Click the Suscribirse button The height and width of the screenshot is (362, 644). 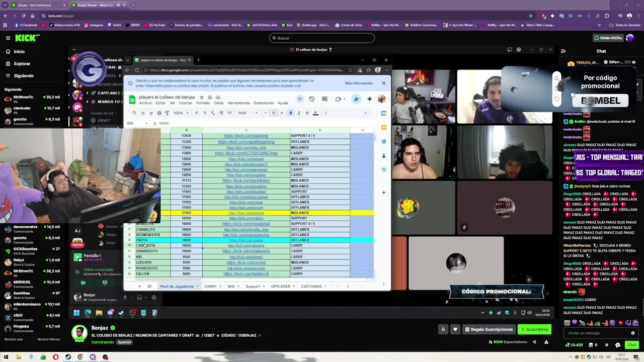[534, 329]
